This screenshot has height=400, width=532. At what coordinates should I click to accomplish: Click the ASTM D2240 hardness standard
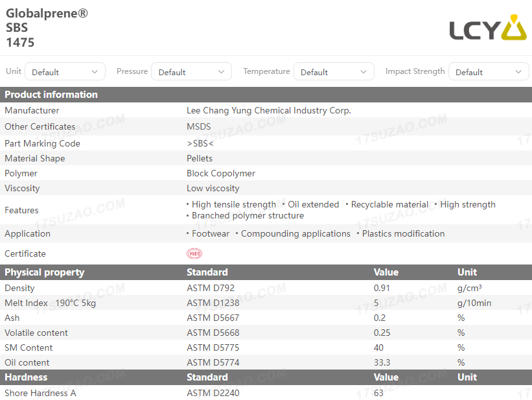pos(213,393)
